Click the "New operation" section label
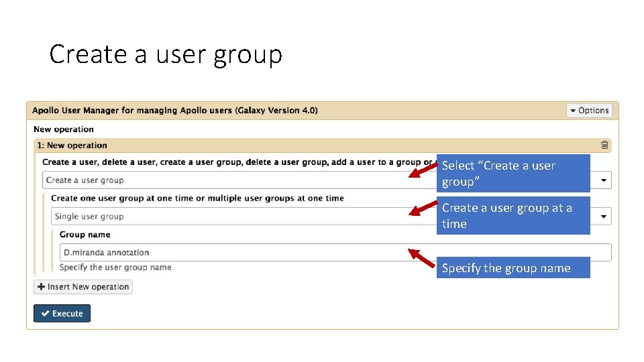 click(64, 129)
